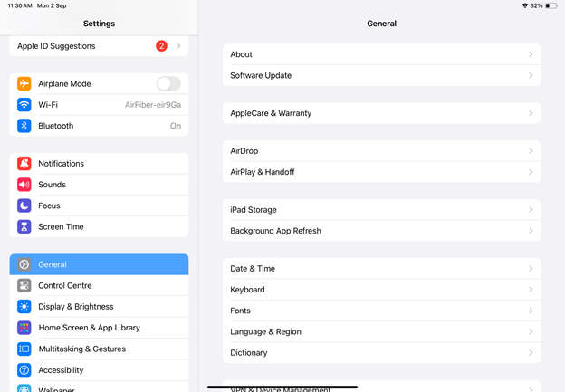Open Control Centre settings
The width and height of the screenshot is (565, 392).
pyautogui.click(x=99, y=285)
